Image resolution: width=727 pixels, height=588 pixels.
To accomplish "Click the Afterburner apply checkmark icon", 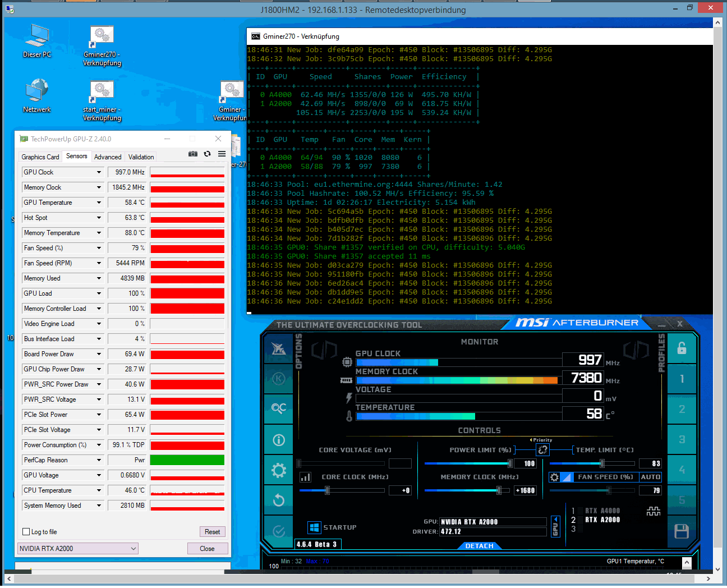I will (x=279, y=531).
